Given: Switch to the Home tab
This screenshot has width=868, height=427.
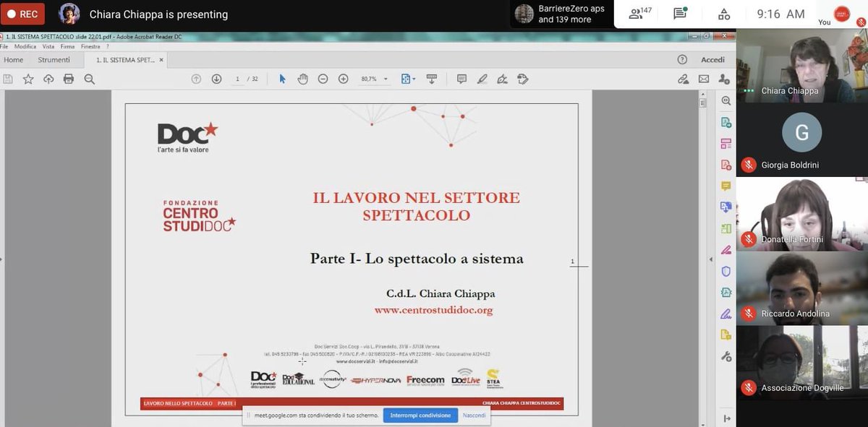Looking at the screenshot, I should [14, 60].
